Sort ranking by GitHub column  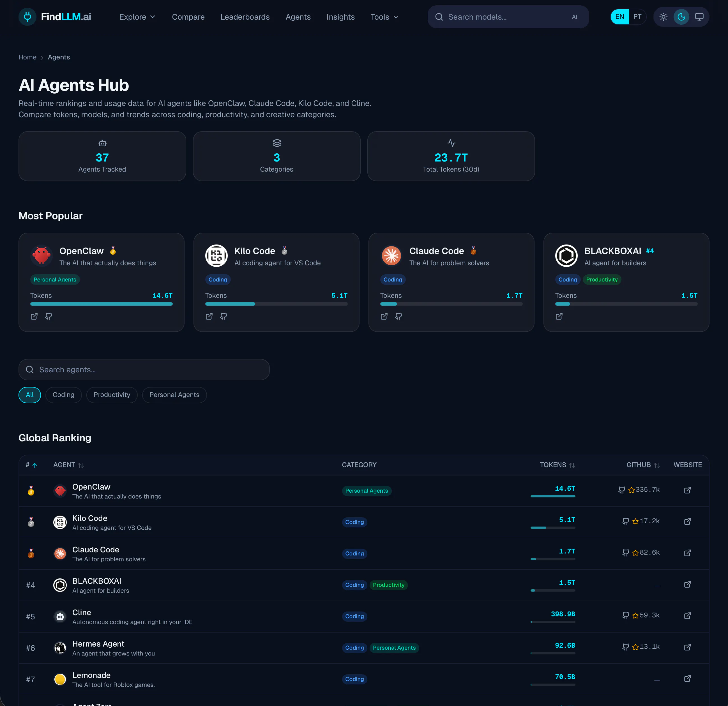coord(643,465)
